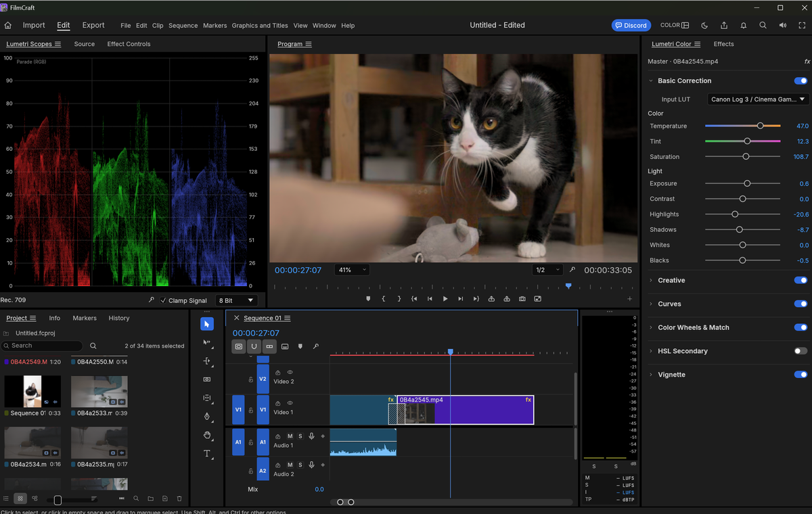Open the Import workspace
Screen dimensions: 812x514
click(34, 25)
